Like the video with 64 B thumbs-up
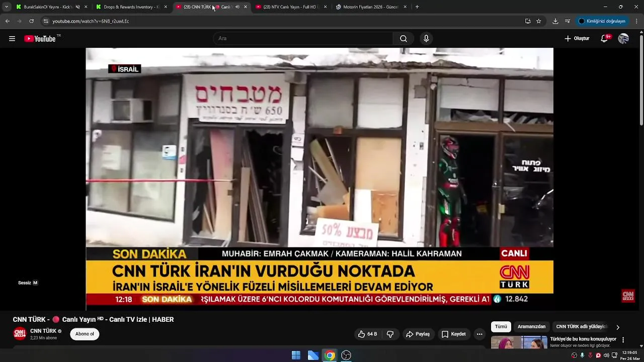 (x=367, y=334)
